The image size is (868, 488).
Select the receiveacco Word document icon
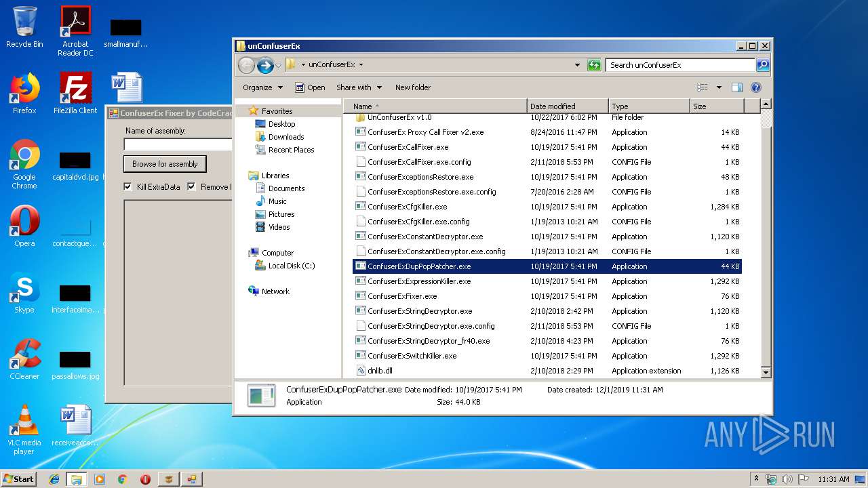tap(75, 426)
